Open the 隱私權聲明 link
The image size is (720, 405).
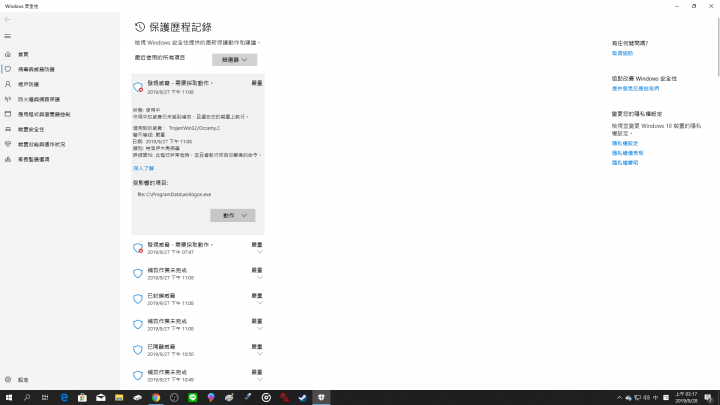click(x=624, y=163)
